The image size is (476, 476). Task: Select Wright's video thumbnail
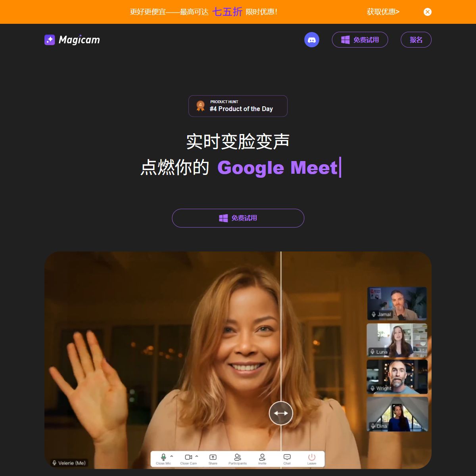[397, 377]
